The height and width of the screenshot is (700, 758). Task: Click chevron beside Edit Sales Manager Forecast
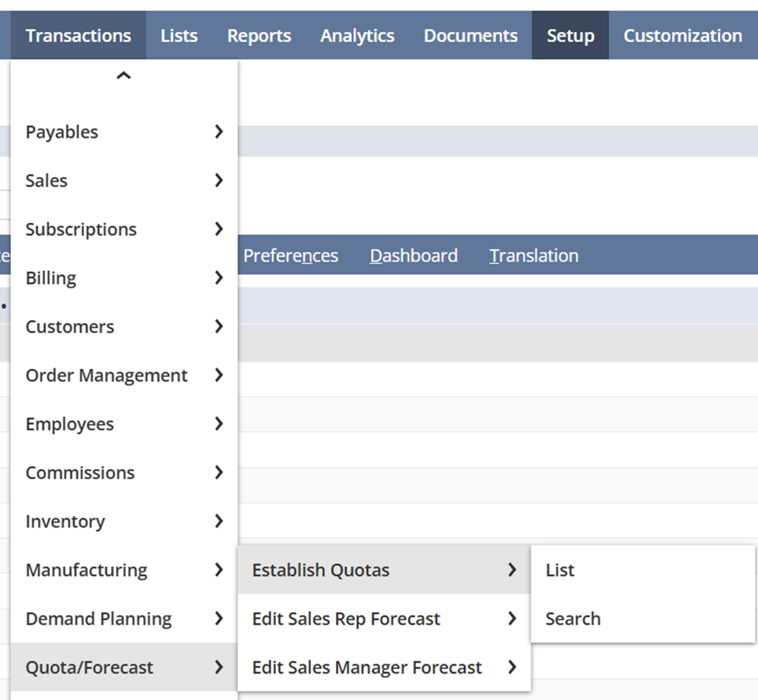[512, 667]
